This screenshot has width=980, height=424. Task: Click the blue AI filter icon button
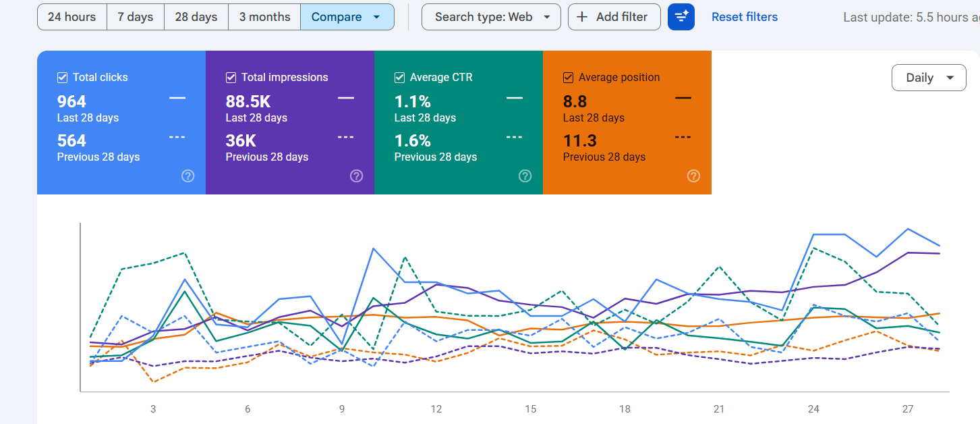click(681, 17)
